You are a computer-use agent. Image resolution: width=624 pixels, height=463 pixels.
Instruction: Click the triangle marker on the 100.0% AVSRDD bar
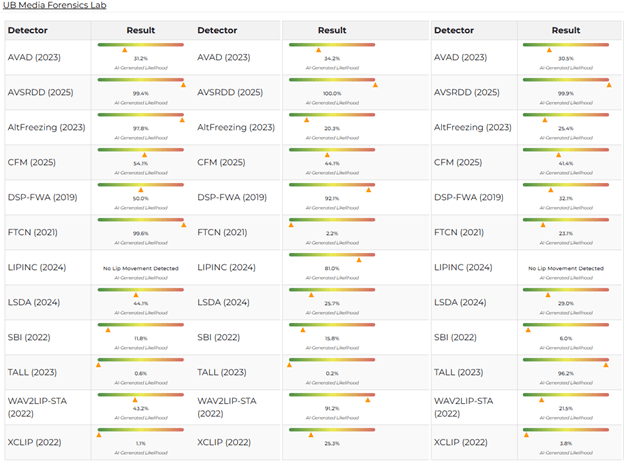[x=375, y=84]
